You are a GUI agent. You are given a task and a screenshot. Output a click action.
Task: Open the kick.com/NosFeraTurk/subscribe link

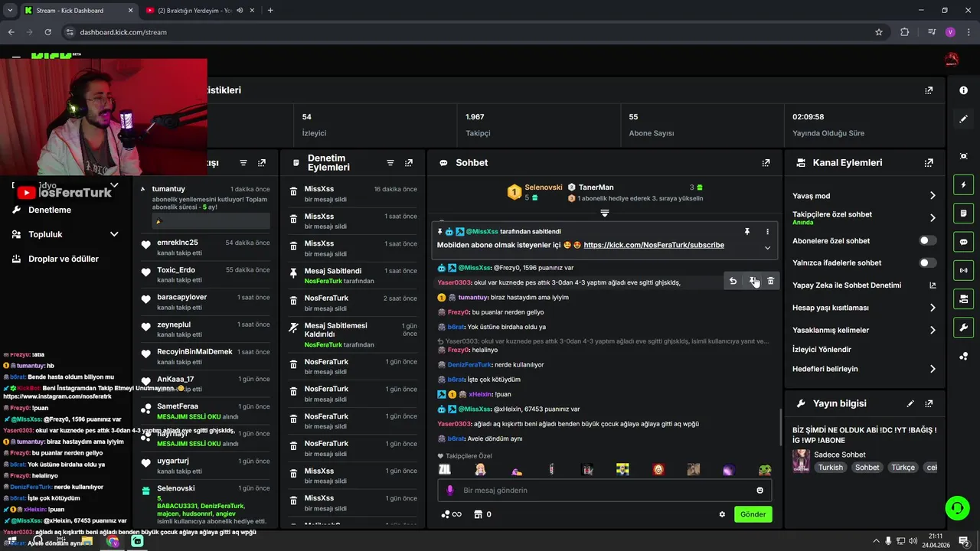coord(654,245)
